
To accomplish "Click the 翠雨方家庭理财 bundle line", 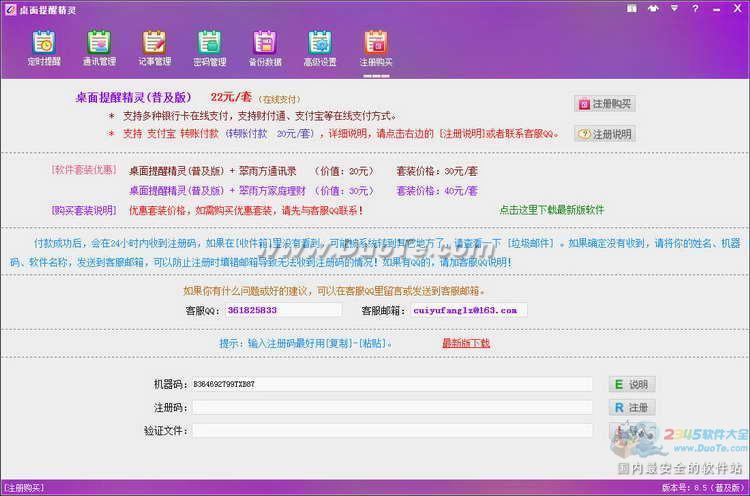I will coord(217,191).
